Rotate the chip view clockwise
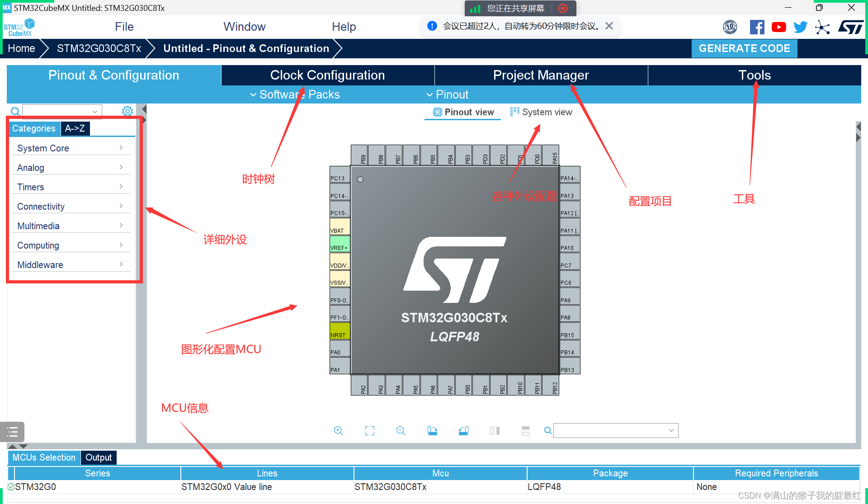Image resolution: width=868 pixels, height=504 pixels. pos(432,431)
